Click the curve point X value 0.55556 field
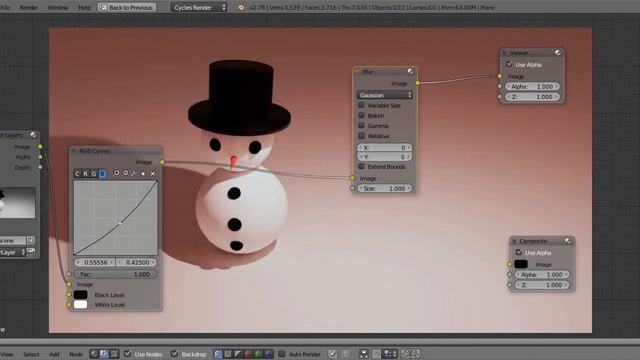 click(x=94, y=262)
